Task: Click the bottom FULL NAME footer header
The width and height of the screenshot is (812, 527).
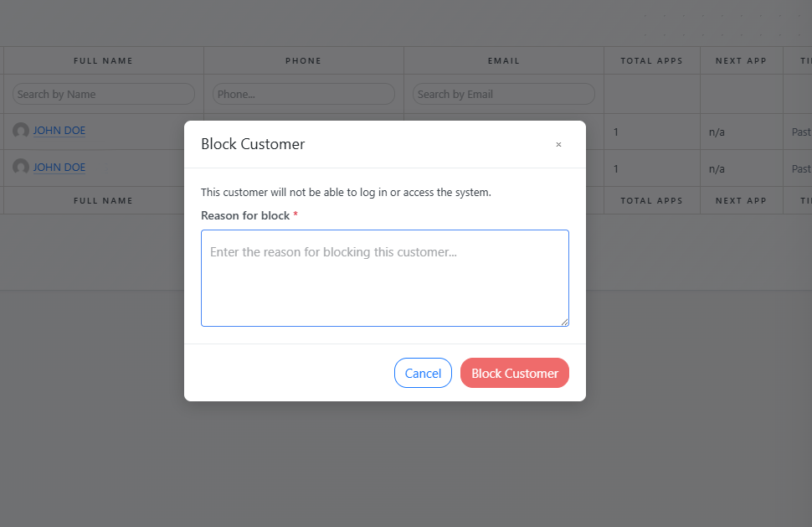Action: [103, 201]
